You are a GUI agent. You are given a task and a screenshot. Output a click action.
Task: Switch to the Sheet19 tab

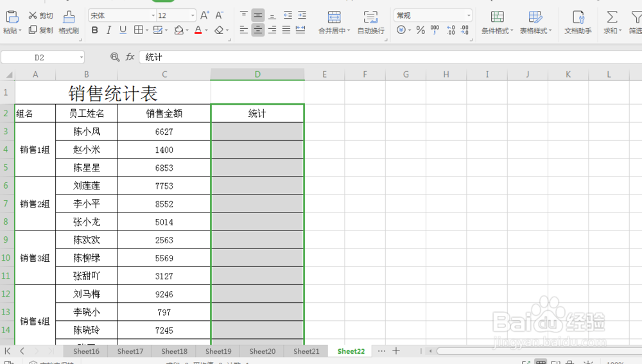click(218, 351)
